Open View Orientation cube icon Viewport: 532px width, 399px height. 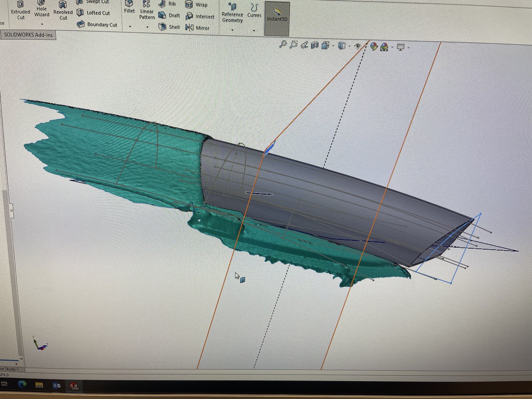pyautogui.click(x=325, y=45)
